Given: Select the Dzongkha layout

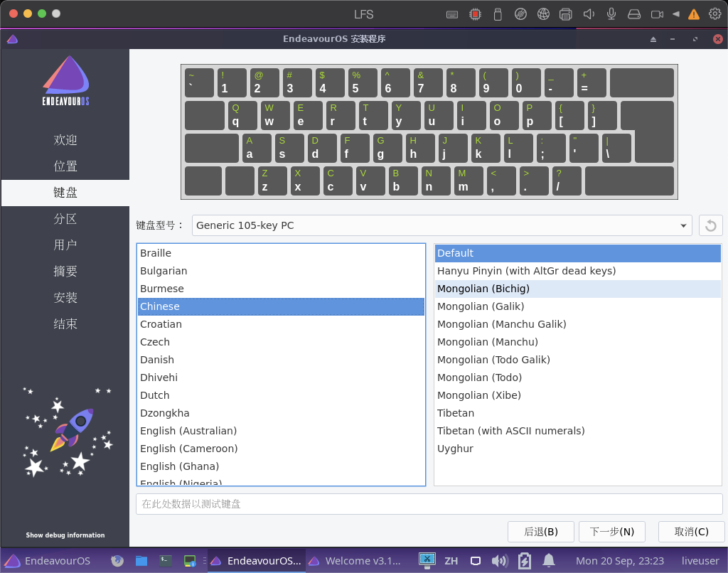Looking at the screenshot, I should 281,413.
